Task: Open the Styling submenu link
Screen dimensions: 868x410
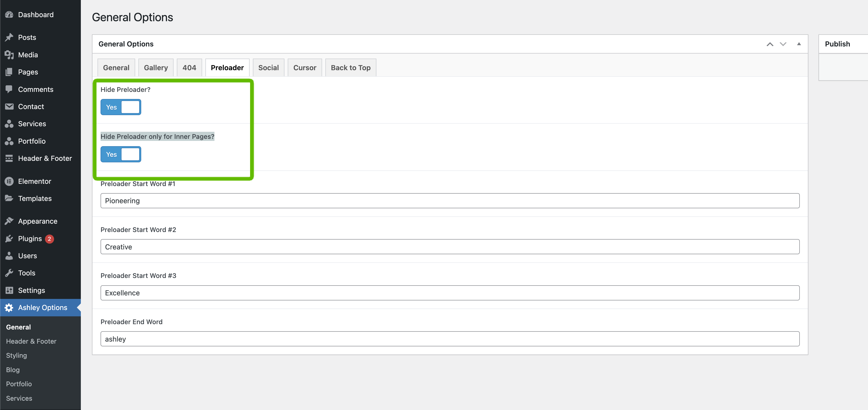Action: click(x=16, y=355)
